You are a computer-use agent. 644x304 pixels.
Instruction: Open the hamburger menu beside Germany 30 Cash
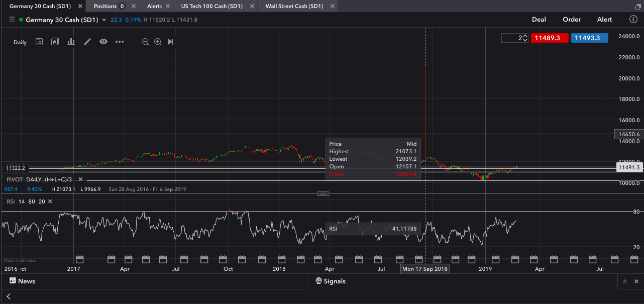[x=12, y=20]
